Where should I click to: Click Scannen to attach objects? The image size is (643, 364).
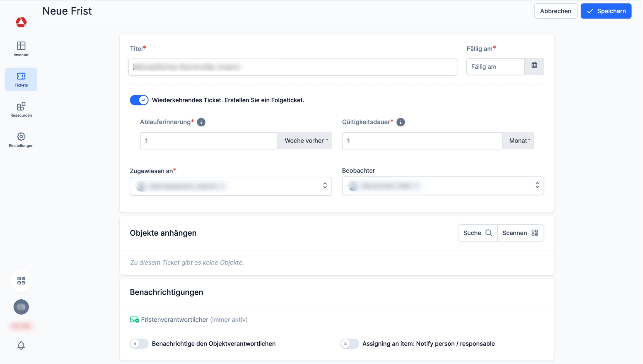(x=520, y=233)
